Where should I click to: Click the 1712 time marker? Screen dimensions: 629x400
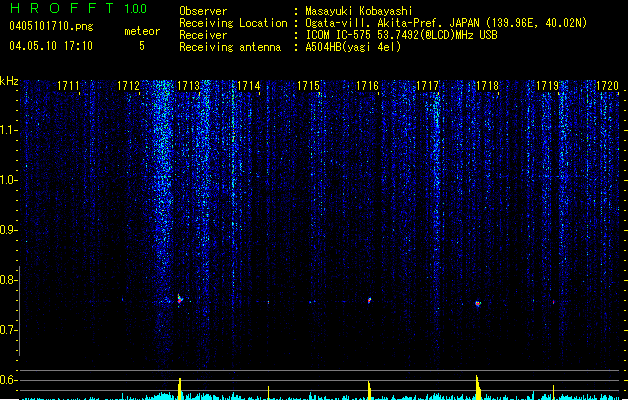coord(128,86)
